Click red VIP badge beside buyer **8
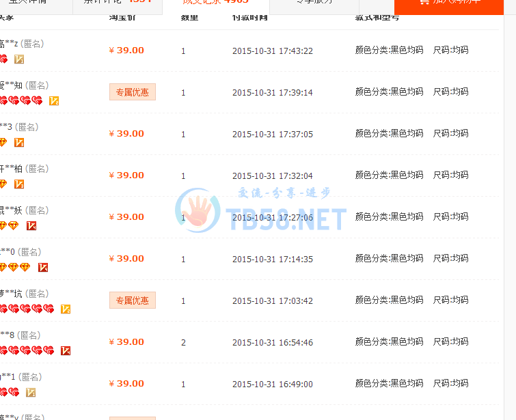Screen dimensions: 516x420 pos(66,351)
